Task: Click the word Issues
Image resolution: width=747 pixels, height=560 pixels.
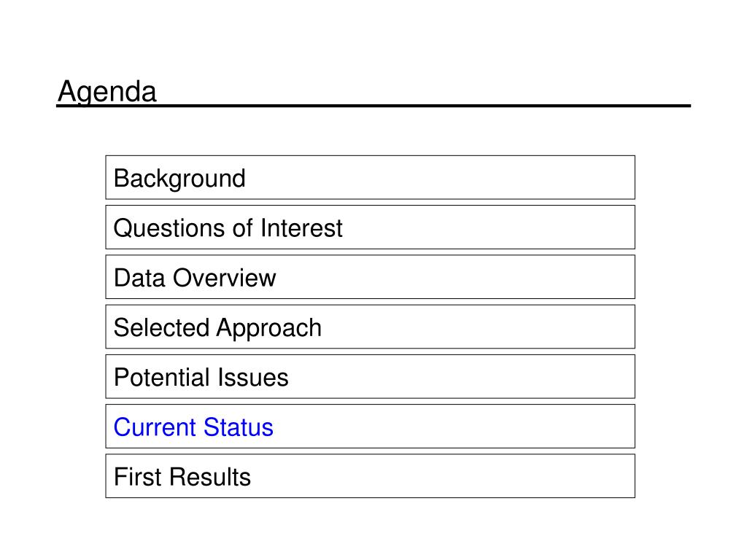Action: coord(253,377)
